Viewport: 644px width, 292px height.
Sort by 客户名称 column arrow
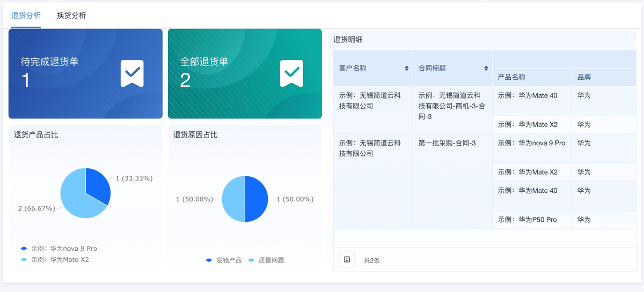[x=407, y=69]
